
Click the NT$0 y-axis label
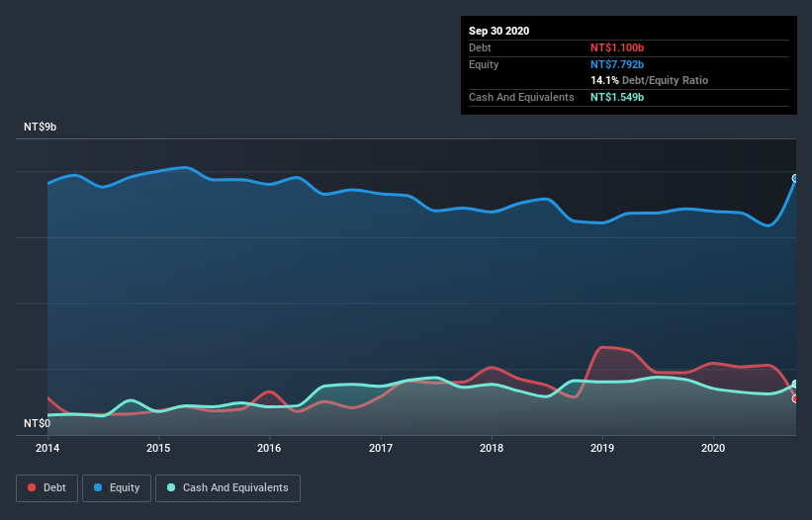tap(38, 423)
